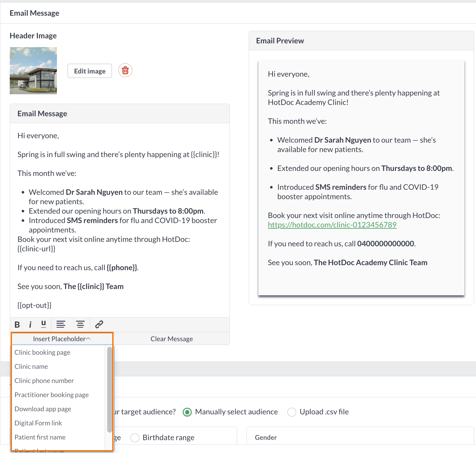Toggle bold formatting in the email editor
Viewport: 476px width, 453px height.
(x=17, y=325)
